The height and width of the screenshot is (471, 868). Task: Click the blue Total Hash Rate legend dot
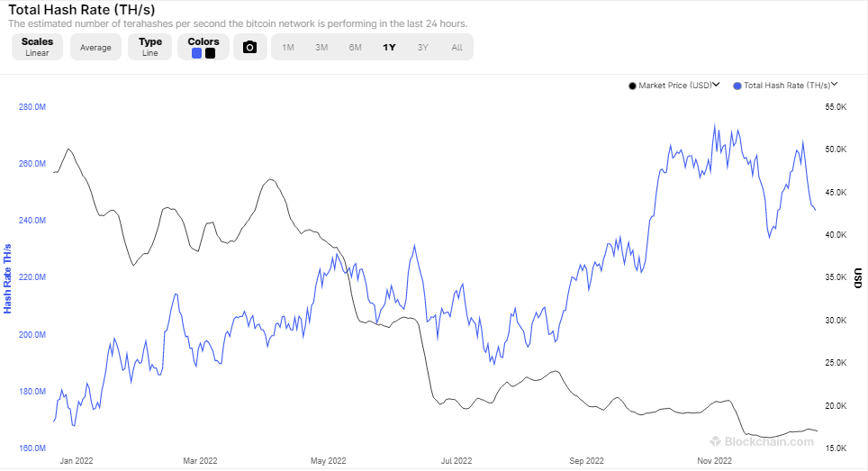(737, 86)
